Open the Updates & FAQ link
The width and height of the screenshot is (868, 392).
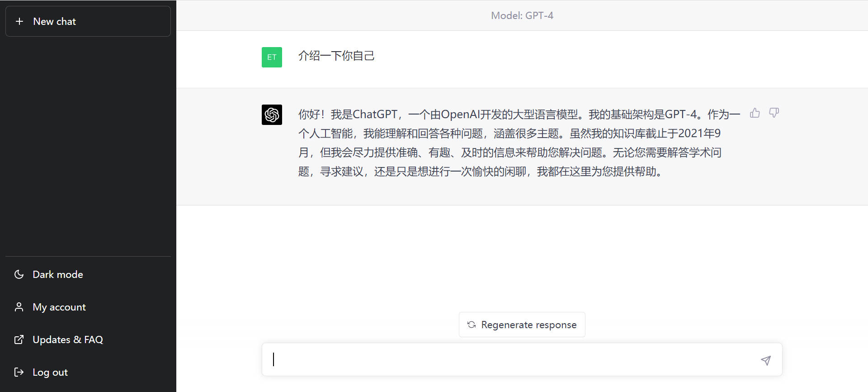point(88,339)
